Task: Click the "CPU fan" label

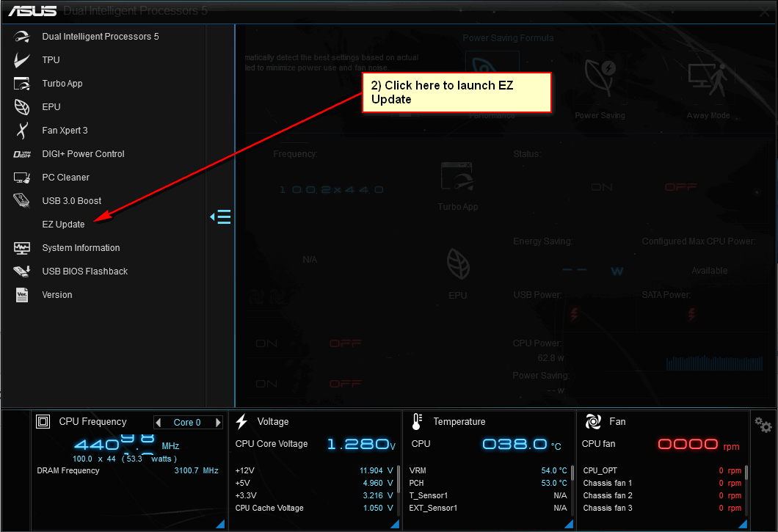Action: pyautogui.click(x=598, y=444)
